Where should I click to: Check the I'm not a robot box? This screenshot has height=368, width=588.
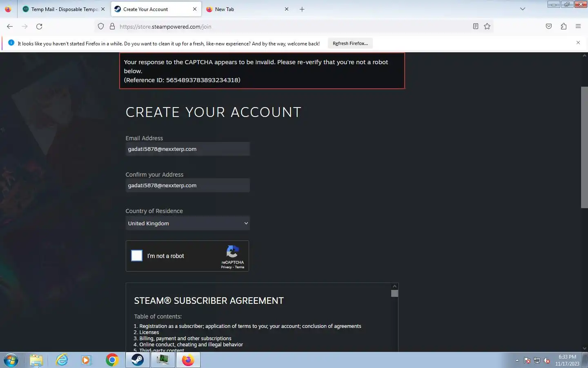point(137,256)
